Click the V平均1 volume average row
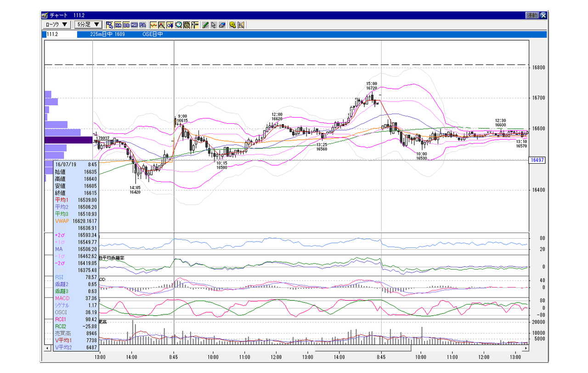The height and width of the screenshot is (373, 588). pyautogui.click(x=76, y=340)
